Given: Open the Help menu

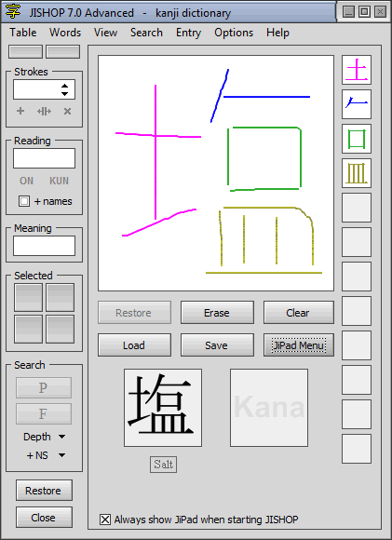Looking at the screenshot, I should [277, 33].
